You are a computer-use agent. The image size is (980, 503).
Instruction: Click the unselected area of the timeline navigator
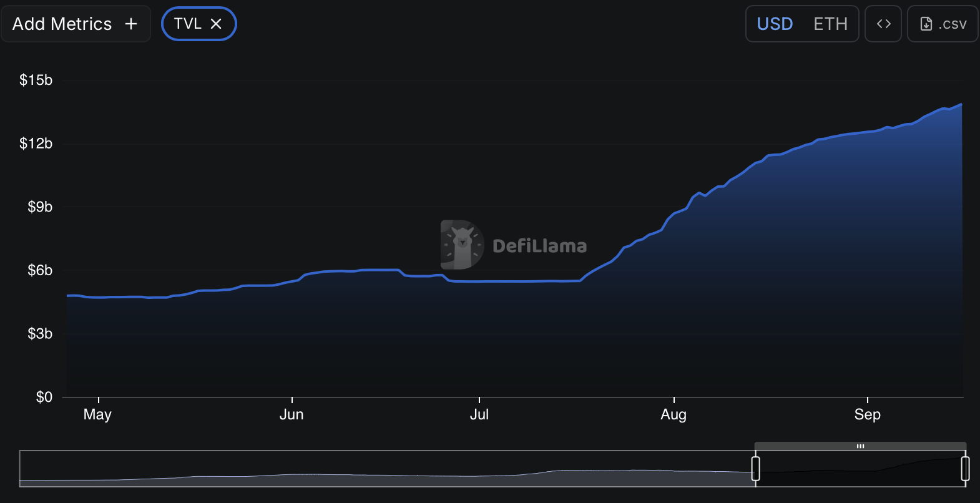[387, 468]
